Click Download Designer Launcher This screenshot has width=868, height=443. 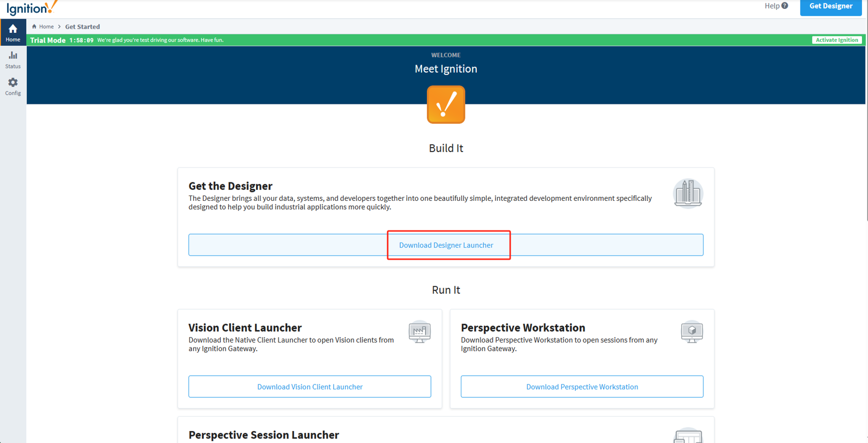tap(446, 245)
